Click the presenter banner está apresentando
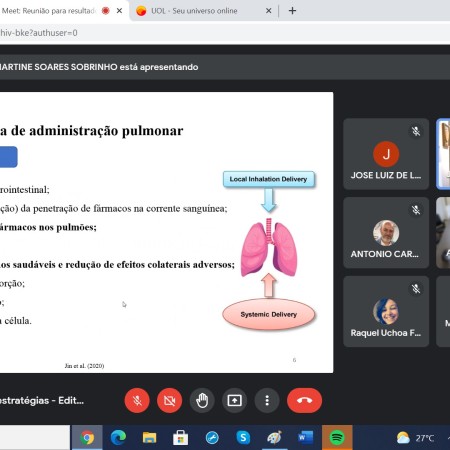Image resolution: width=450 pixels, height=450 pixels. [99, 67]
